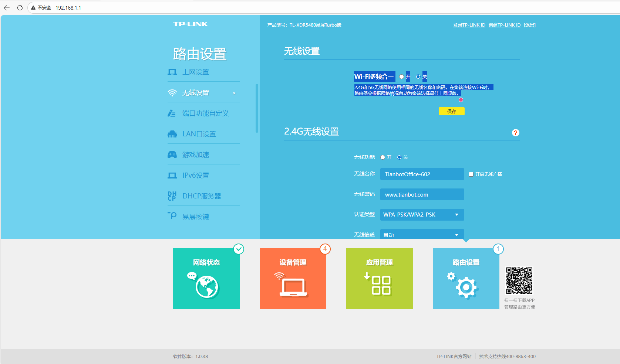Go to 上网设置 in sidebar

[x=196, y=72]
